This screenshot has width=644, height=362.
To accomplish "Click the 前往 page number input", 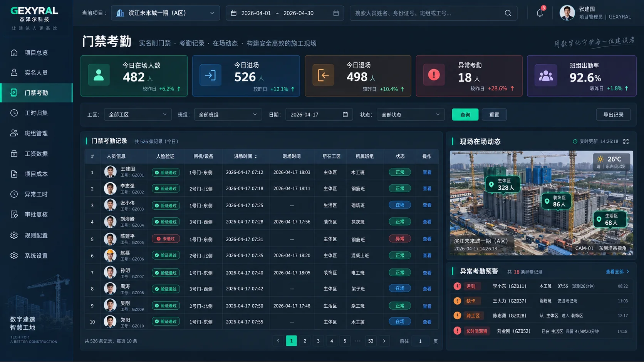I will [x=420, y=341].
